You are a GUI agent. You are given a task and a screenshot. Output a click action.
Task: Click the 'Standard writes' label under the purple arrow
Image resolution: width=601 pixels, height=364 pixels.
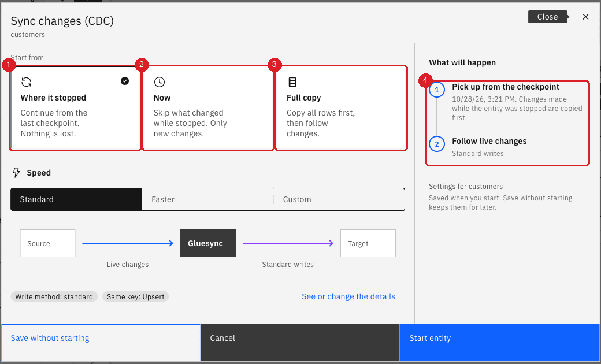[x=288, y=265]
